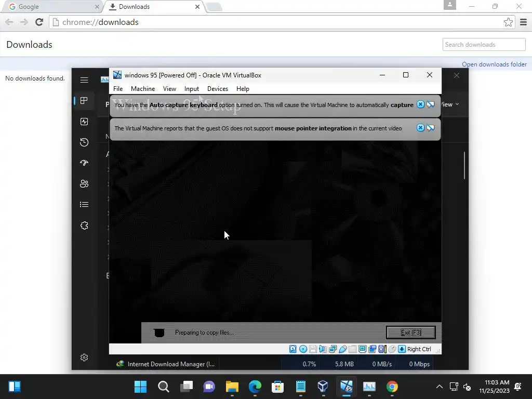Viewport: 532px width, 399px height.
Task: Click the muted volume tray icon
Action: pyautogui.click(x=467, y=387)
